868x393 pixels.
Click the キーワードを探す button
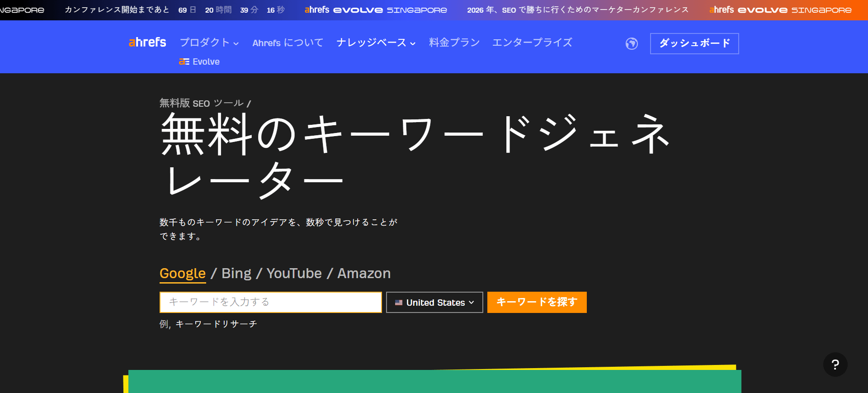point(537,302)
